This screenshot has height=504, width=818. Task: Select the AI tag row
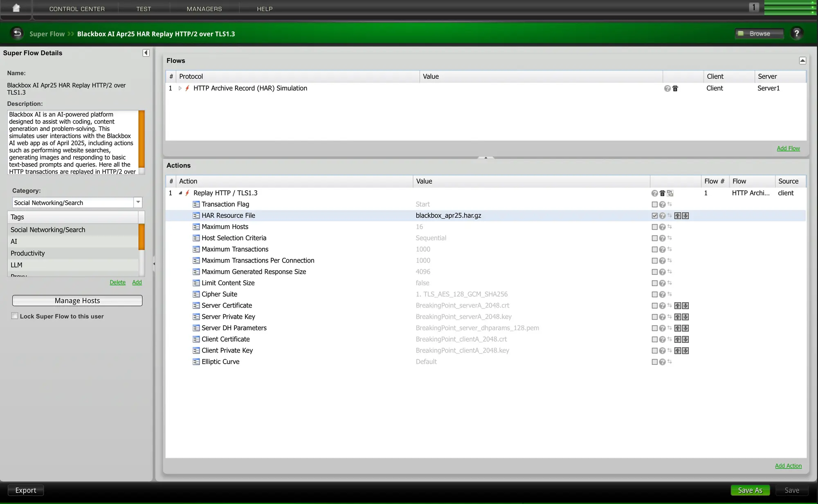[73, 241]
